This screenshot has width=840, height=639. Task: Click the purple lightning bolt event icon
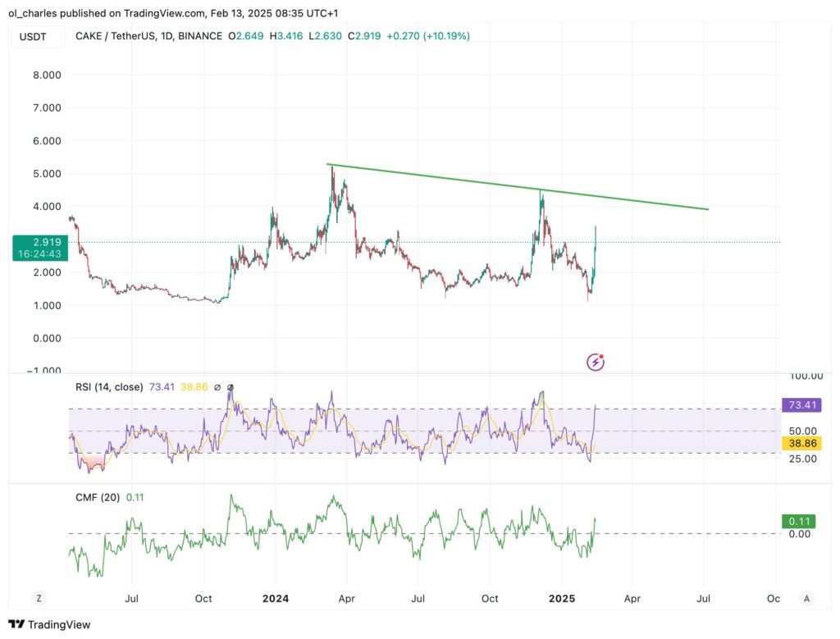tap(596, 362)
